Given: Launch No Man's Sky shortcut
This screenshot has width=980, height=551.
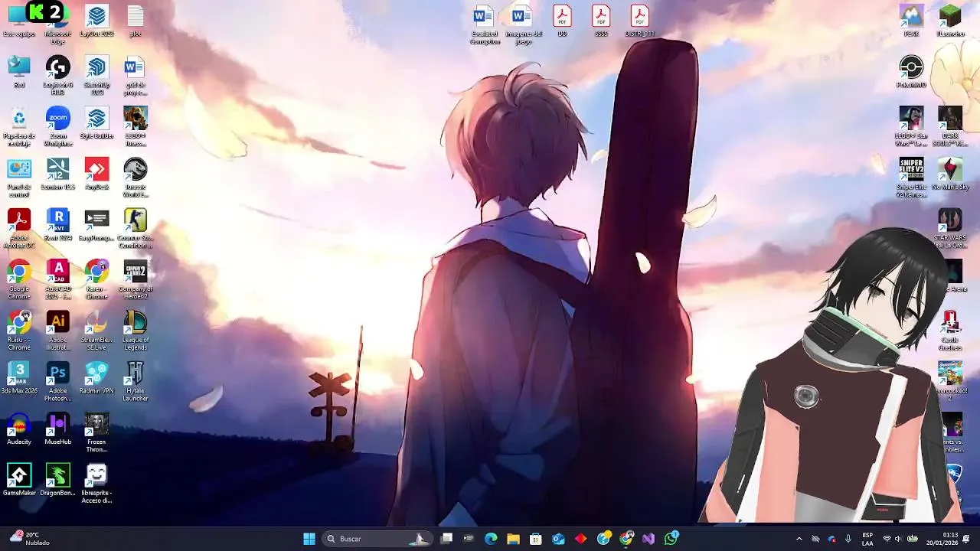Looking at the screenshot, I should (950, 174).
